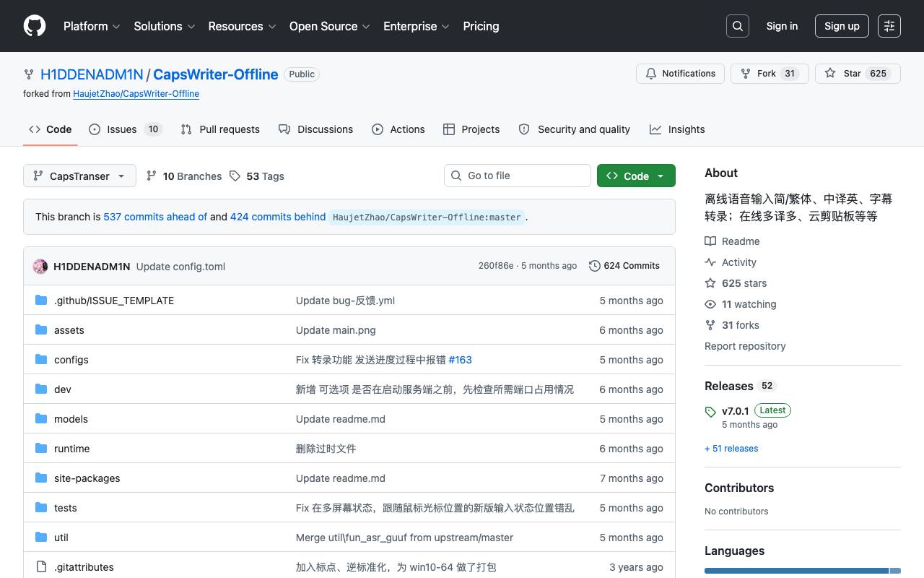Click the Report repository link
The height and width of the screenshot is (578, 924).
click(745, 346)
